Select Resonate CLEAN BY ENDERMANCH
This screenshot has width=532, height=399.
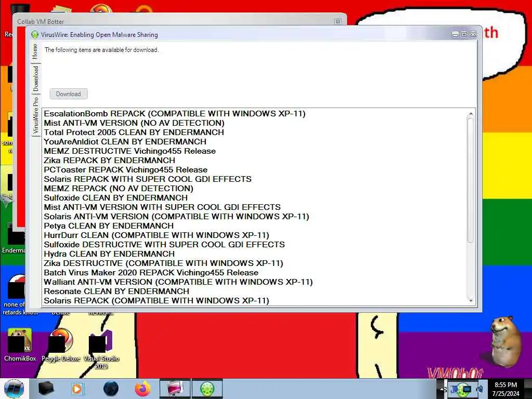click(x=116, y=291)
